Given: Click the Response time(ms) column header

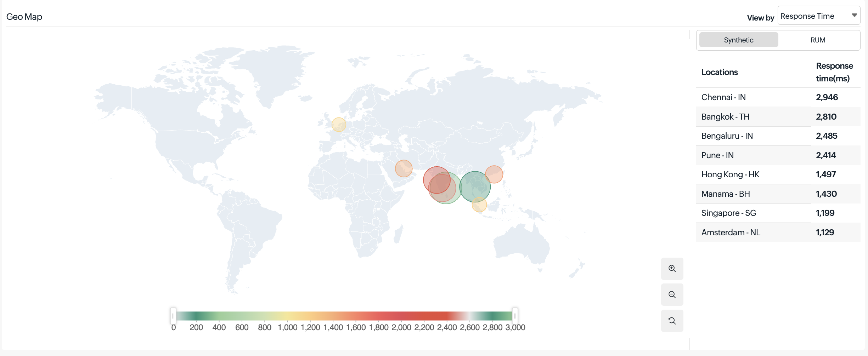Looking at the screenshot, I should click(834, 72).
